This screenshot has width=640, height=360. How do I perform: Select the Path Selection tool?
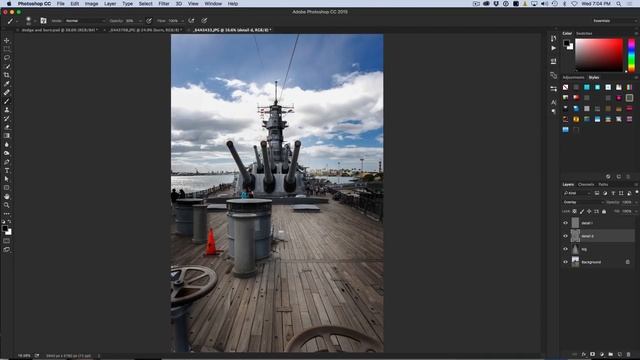point(7,179)
